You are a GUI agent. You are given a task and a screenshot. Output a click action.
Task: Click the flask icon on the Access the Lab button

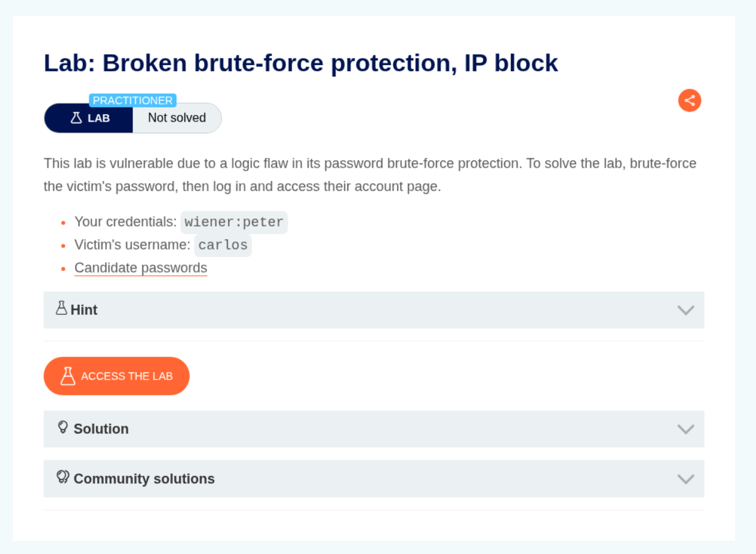point(68,376)
